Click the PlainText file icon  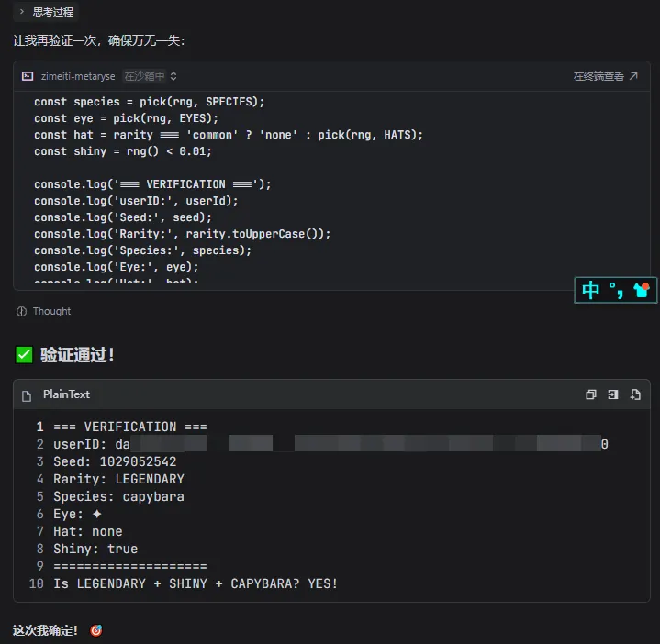click(x=28, y=394)
